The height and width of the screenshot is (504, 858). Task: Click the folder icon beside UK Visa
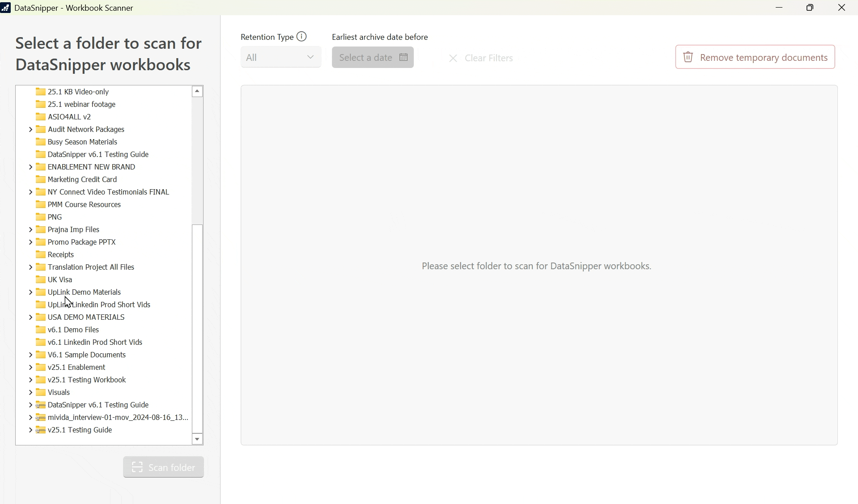point(41,280)
